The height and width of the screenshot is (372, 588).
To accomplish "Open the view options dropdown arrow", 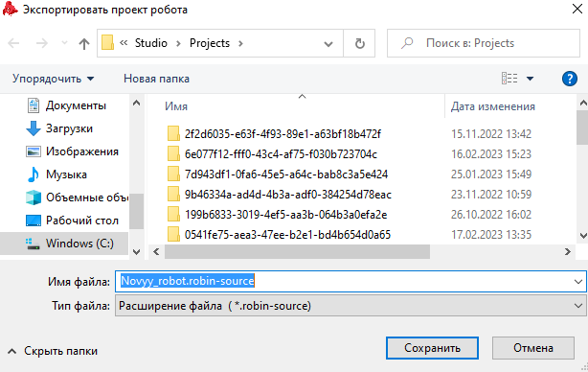I will [530, 79].
